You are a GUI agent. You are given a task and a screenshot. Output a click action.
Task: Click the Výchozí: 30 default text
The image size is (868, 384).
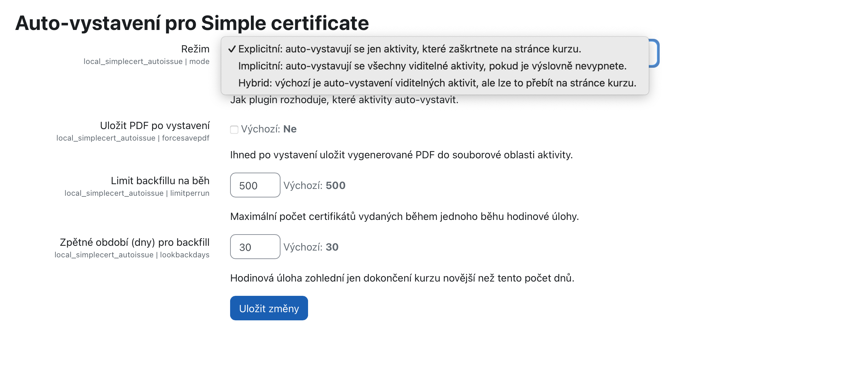tap(311, 247)
